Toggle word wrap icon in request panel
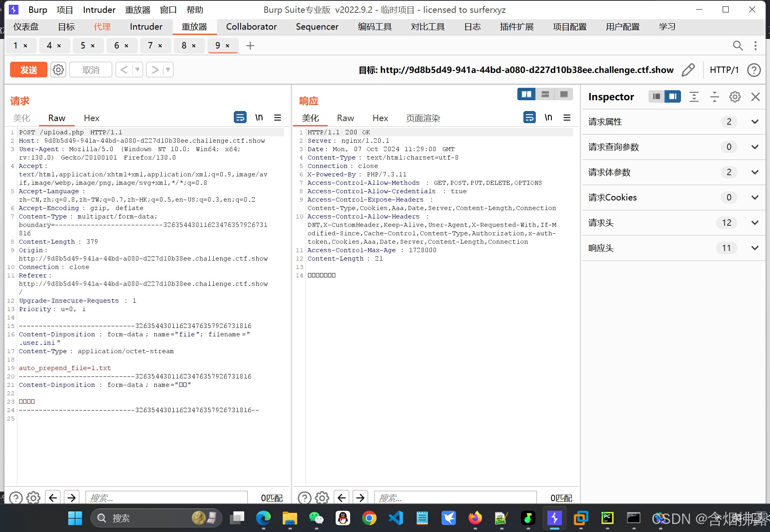This screenshot has height=532, width=770. (x=240, y=117)
